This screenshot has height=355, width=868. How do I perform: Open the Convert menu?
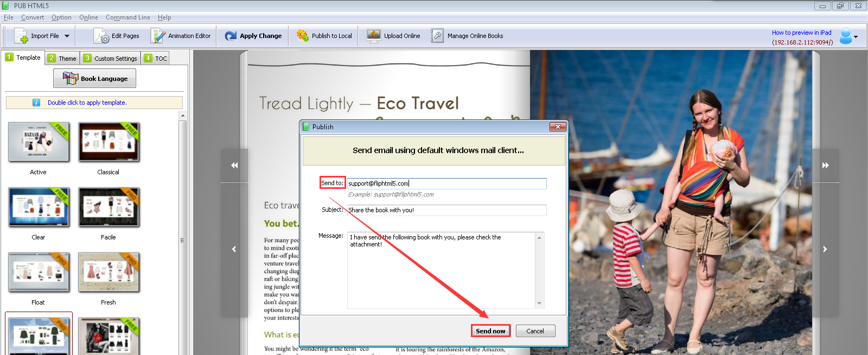tap(33, 17)
